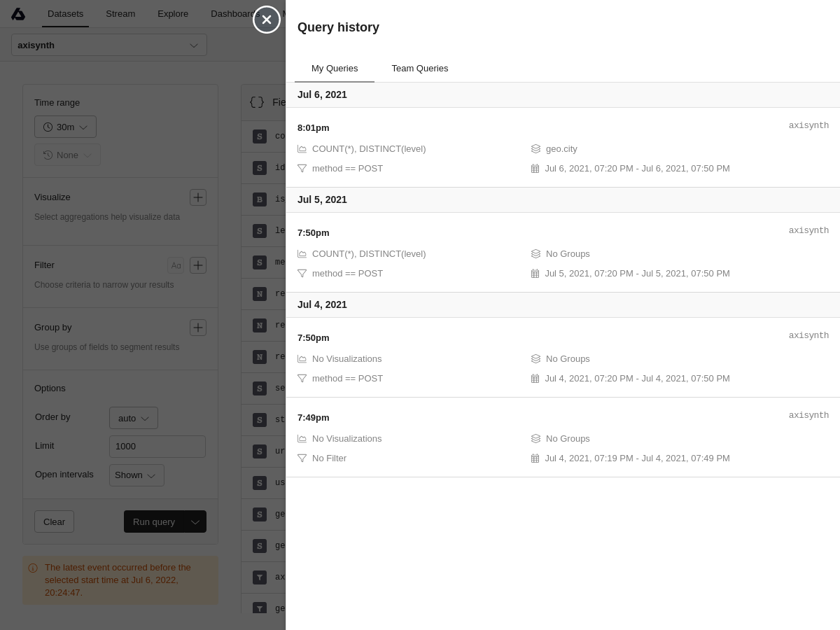
Task: Expand the Run query arrow options
Action: click(195, 521)
